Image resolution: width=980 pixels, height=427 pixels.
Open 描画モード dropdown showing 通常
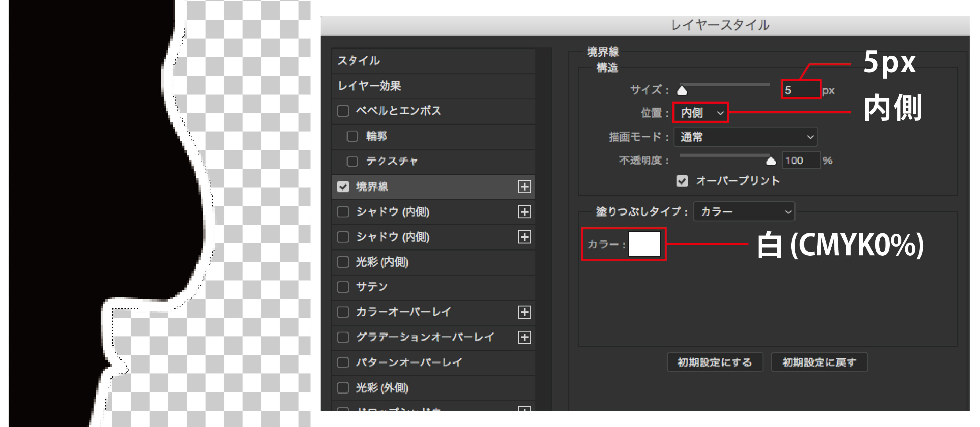tap(745, 137)
